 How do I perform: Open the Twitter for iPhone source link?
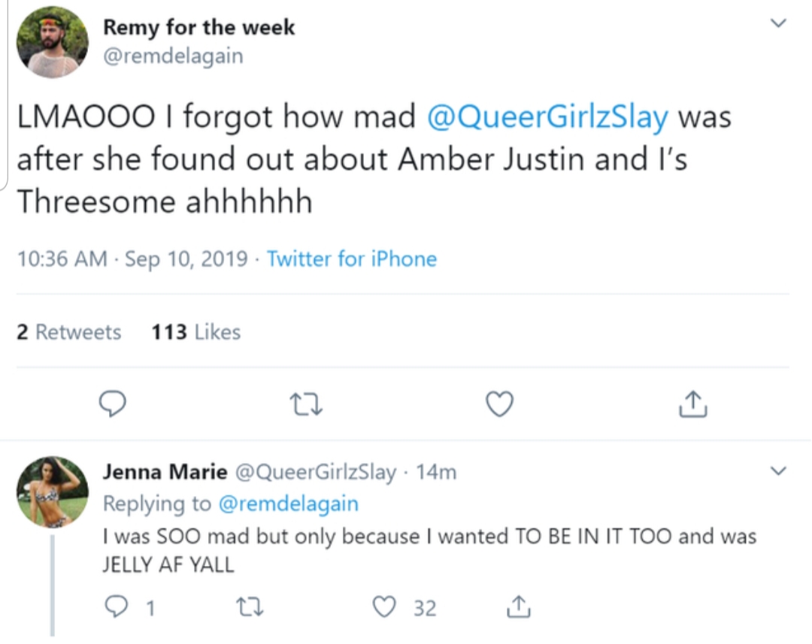pos(352,259)
